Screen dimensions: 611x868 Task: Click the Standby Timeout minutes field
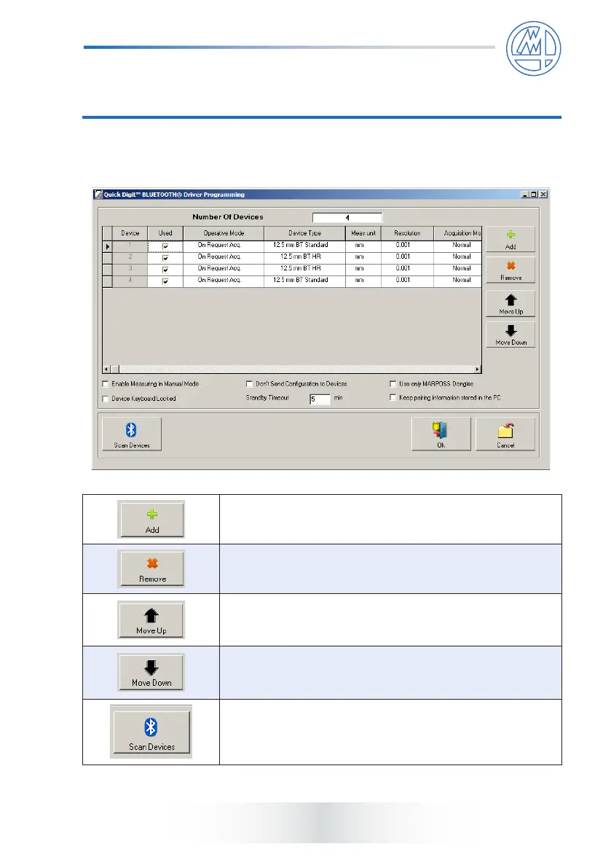[320, 399]
